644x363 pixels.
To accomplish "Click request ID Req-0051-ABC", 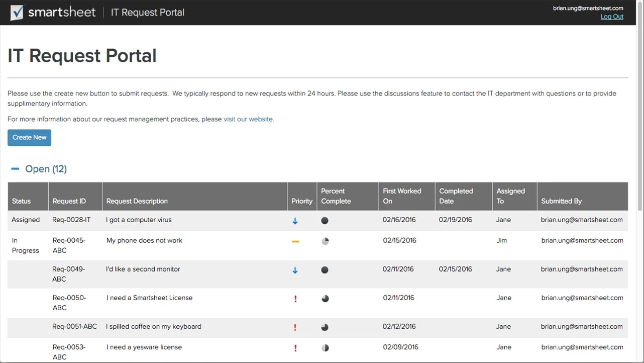I will point(75,326).
